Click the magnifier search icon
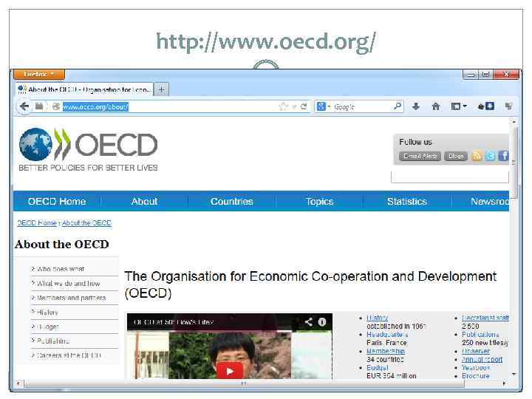 [398, 106]
